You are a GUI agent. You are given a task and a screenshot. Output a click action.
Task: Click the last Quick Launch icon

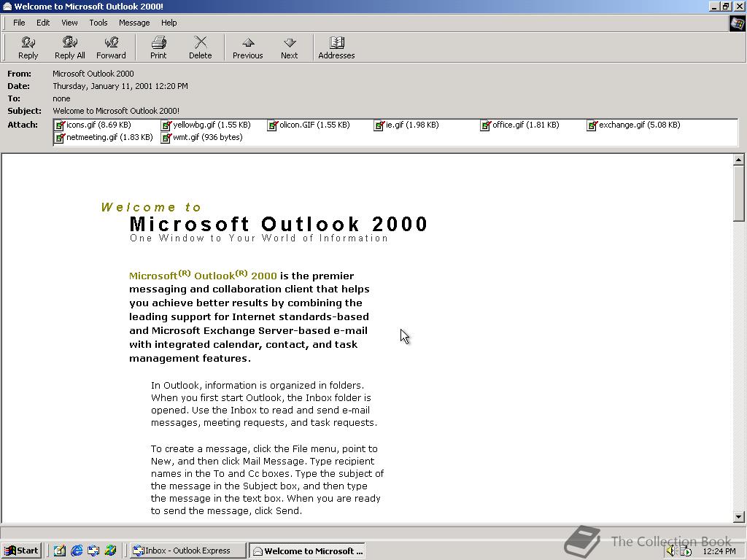[x=111, y=551]
